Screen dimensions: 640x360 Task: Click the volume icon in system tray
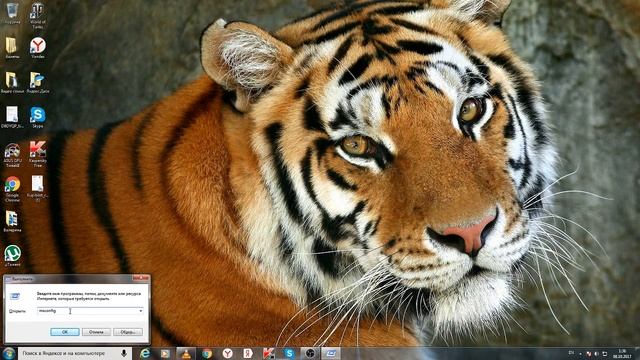point(596,353)
